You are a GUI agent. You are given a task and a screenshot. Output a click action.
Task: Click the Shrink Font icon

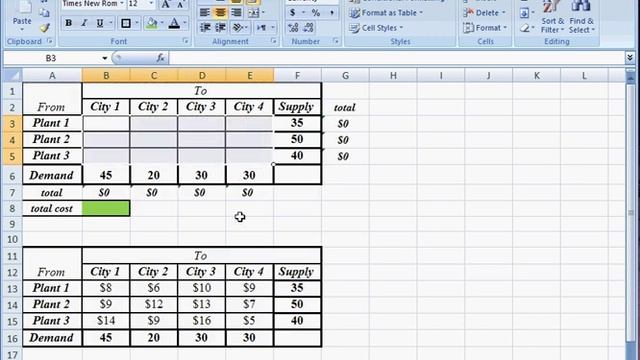[x=180, y=4]
